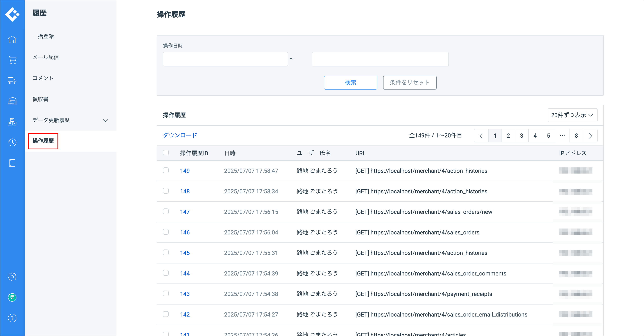
Task: Click the 検索 search button
Action: [x=350, y=82]
